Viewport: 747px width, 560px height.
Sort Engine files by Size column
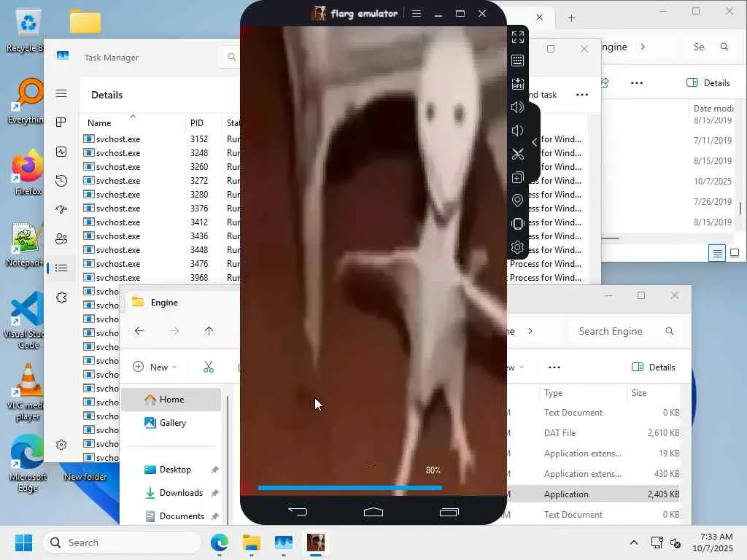pyautogui.click(x=639, y=393)
